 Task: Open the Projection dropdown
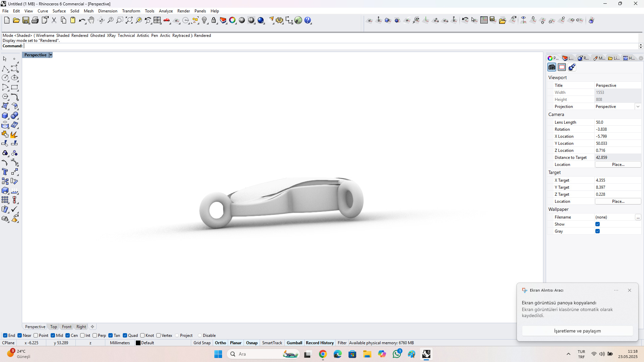(x=638, y=107)
